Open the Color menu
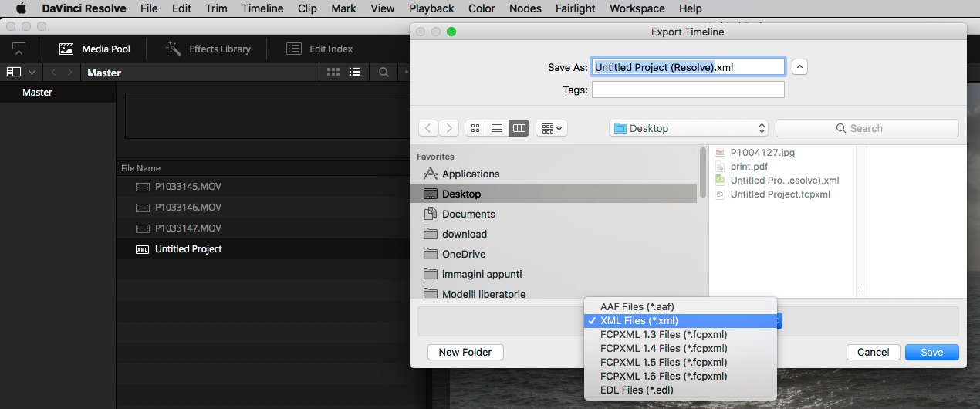 (x=482, y=8)
